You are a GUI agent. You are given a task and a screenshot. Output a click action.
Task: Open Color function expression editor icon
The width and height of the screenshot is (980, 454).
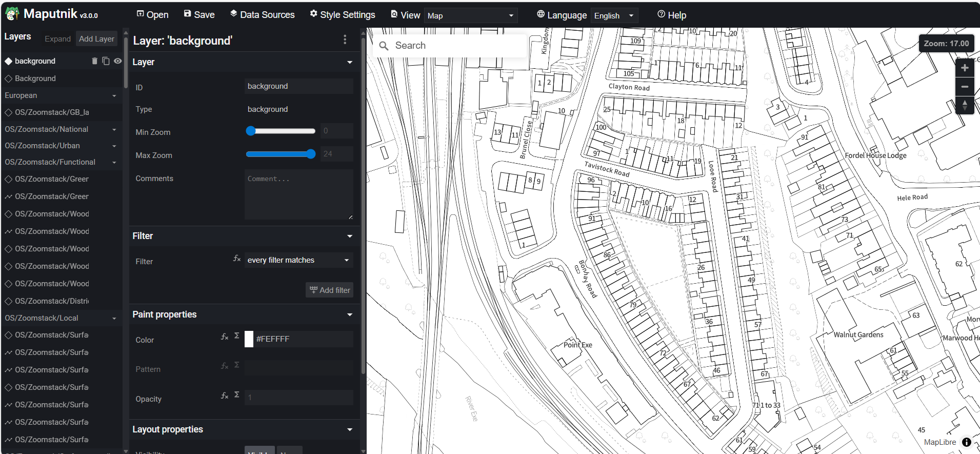224,337
